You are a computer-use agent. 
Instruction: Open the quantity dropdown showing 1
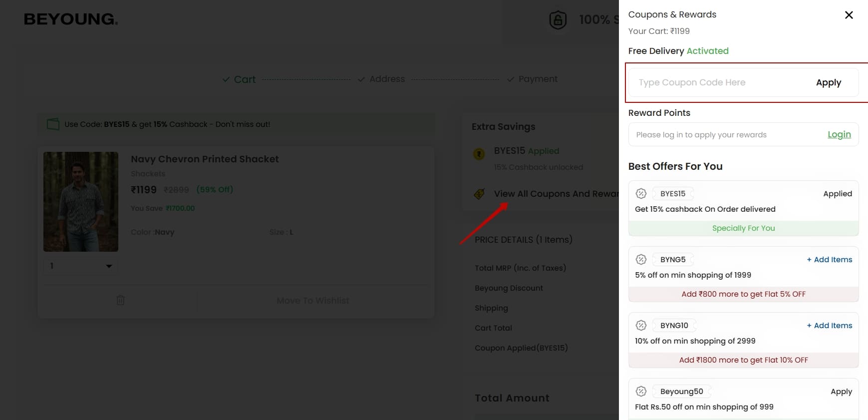coord(81,266)
